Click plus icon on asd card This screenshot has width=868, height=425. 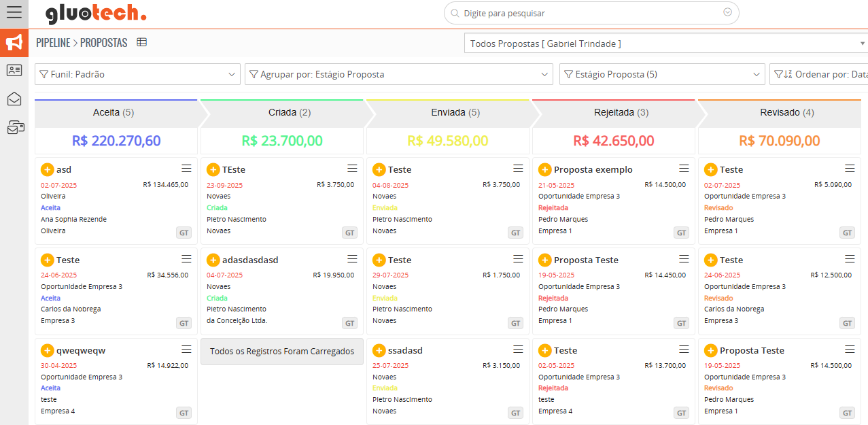(47, 169)
